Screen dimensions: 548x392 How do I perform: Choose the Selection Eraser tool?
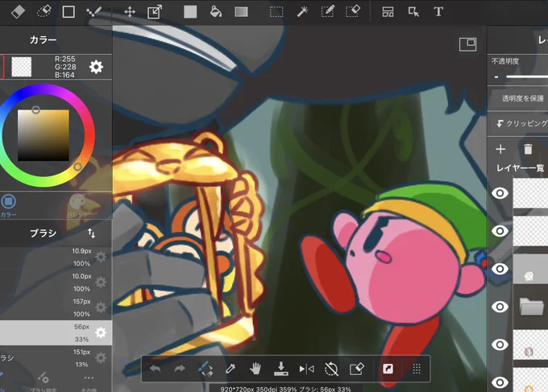(x=353, y=11)
